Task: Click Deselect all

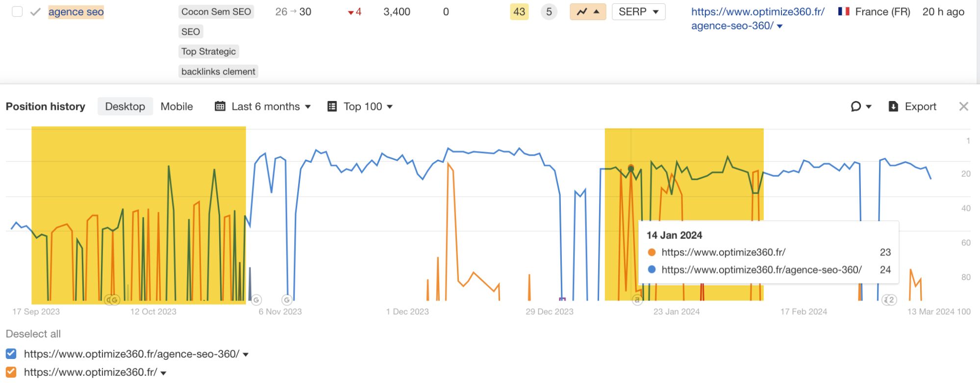Action: 33,334
